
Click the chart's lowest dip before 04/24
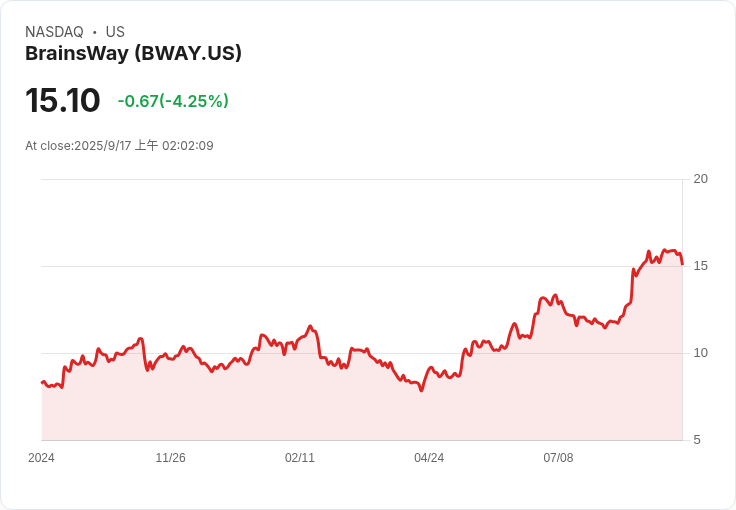pyautogui.click(x=421, y=390)
